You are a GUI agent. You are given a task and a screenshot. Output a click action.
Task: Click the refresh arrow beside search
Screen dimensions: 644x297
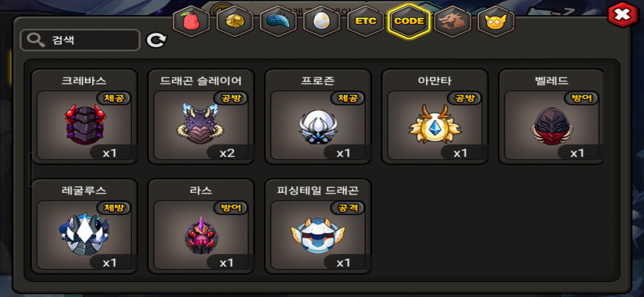[x=156, y=40]
